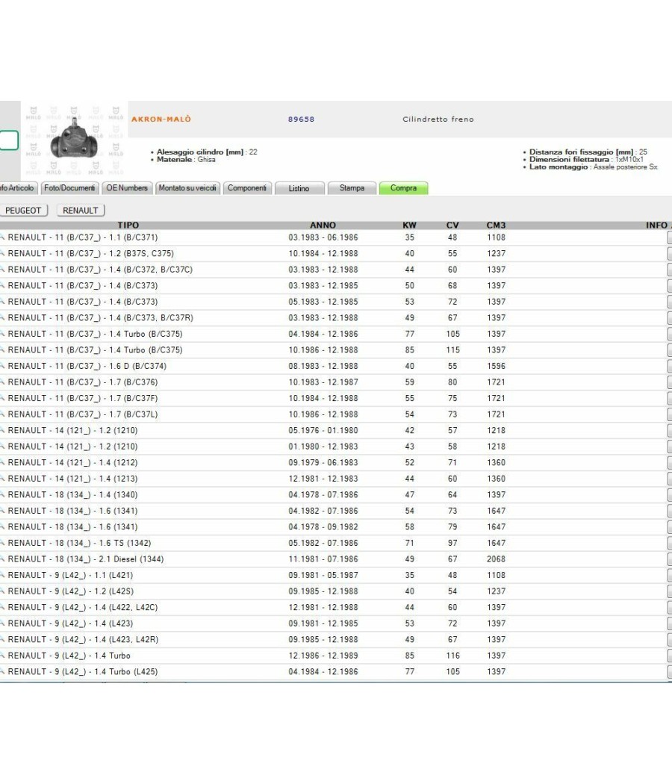Select Renault 18 1.6 (1341) 73 CV row
This screenshot has height=784, width=672.
[x=335, y=511]
